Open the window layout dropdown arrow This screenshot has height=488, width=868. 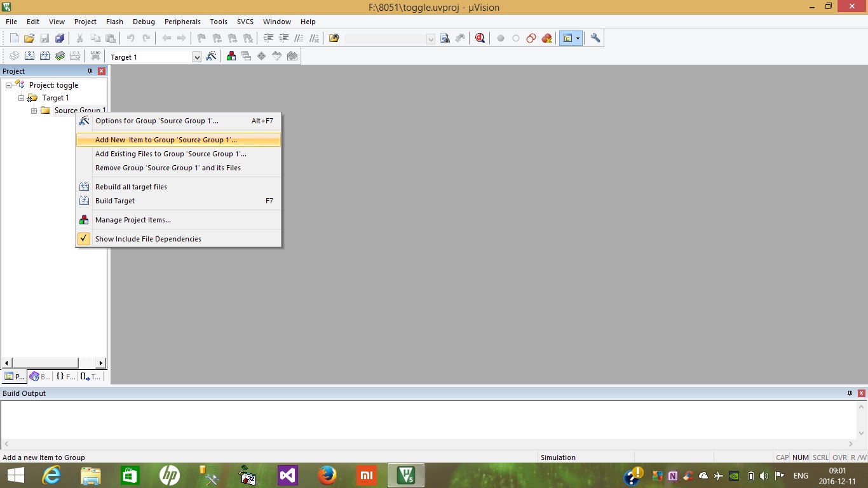pos(578,38)
